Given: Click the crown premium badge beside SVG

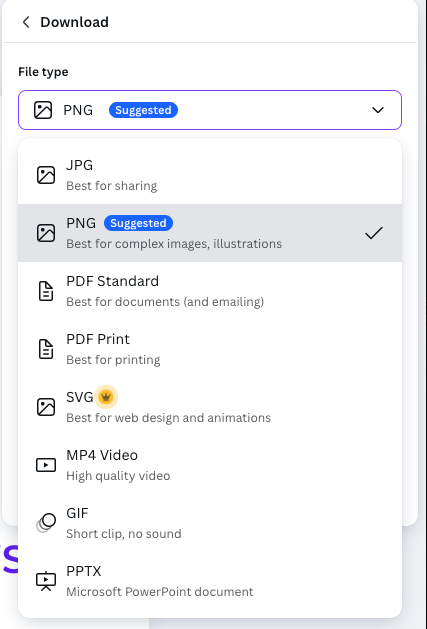Looking at the screenshot, I should (x=106, y=397).
